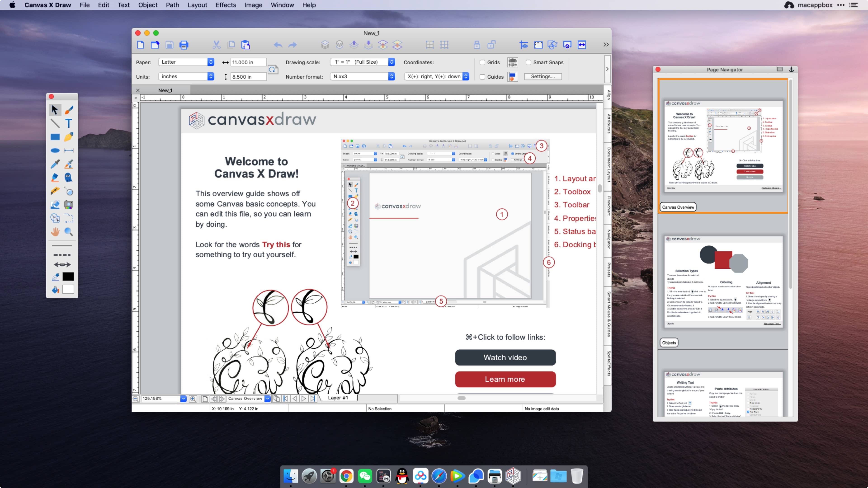Click the Paste toolbar icon
Image resolution: width=868 pixels, height=488 pixels.
click(x=245, y=45)
